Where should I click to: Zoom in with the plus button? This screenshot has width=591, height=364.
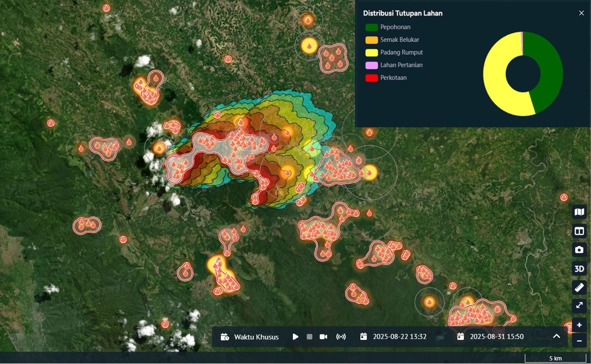(x=579, y=325)
